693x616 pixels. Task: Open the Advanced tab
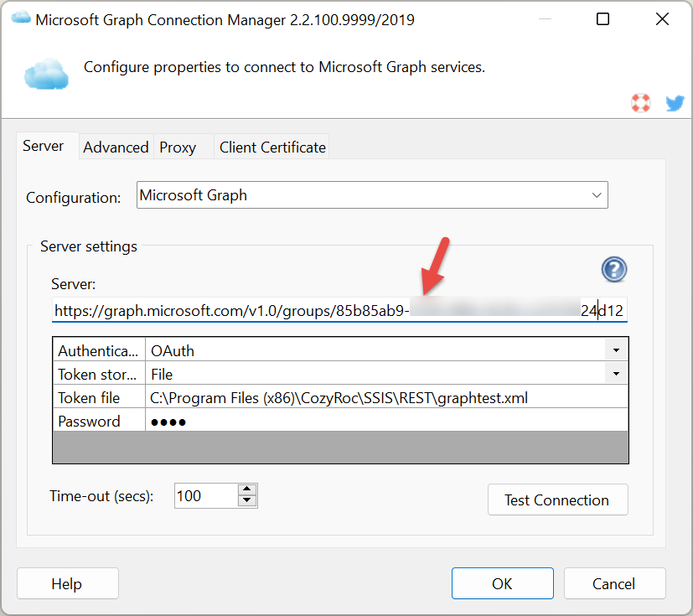[116, 148]
